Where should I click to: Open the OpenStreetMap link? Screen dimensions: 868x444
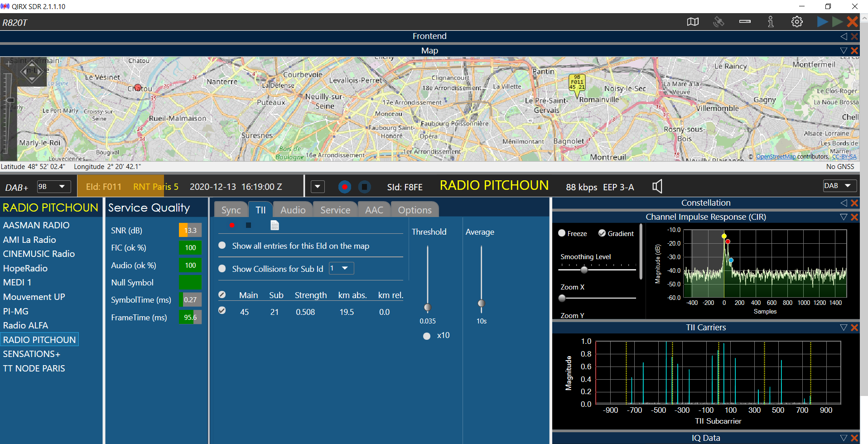(776, 157)
